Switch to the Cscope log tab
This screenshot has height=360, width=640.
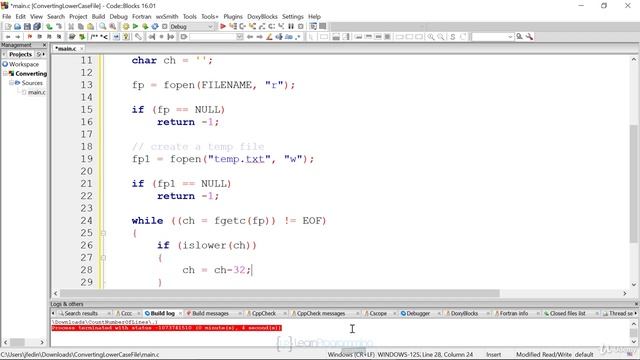(378, 313)
